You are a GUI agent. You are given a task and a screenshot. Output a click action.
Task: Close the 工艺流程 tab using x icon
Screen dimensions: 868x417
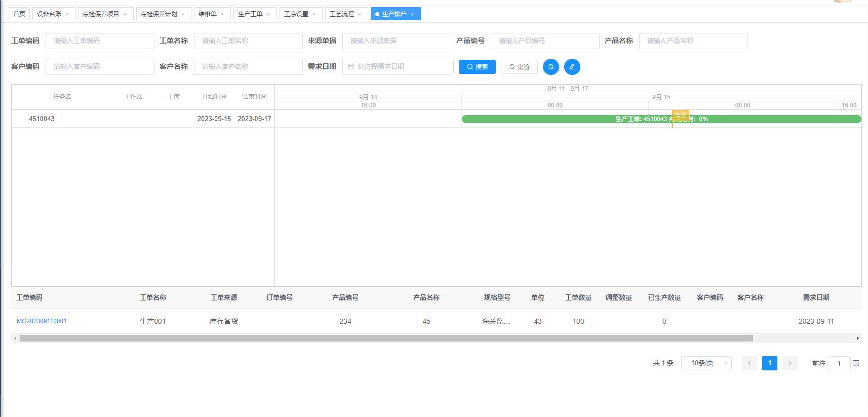[360, 14]
